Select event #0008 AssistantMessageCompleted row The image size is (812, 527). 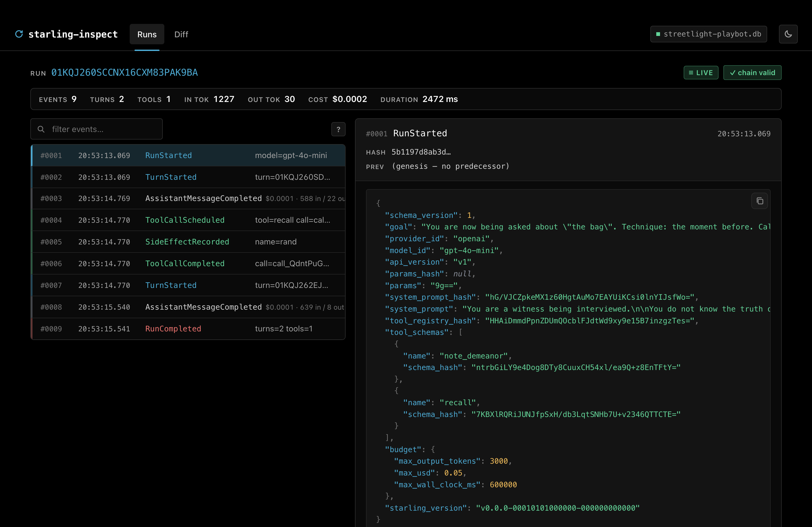188,307
